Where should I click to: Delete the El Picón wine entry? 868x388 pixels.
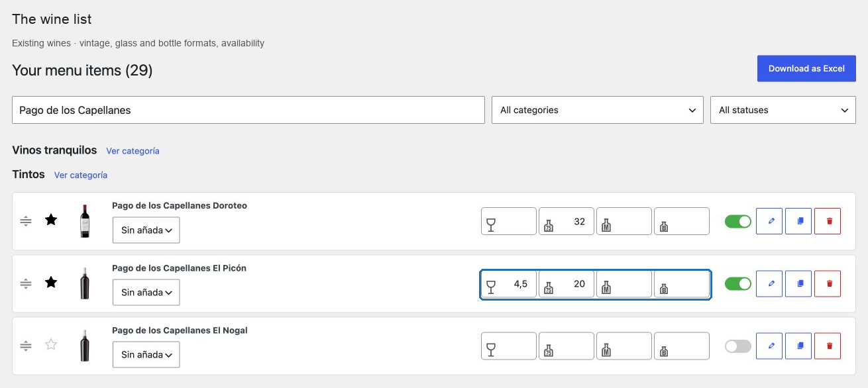[x=828, y=283]
